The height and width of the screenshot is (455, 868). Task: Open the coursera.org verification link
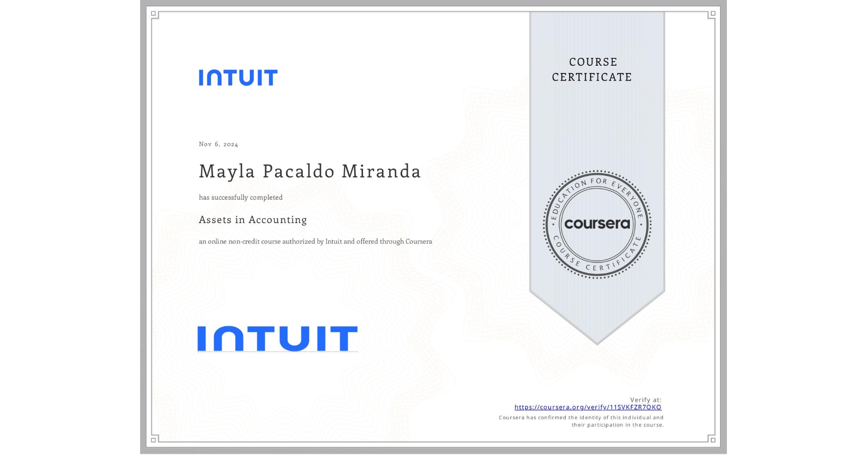click(587, 407)
